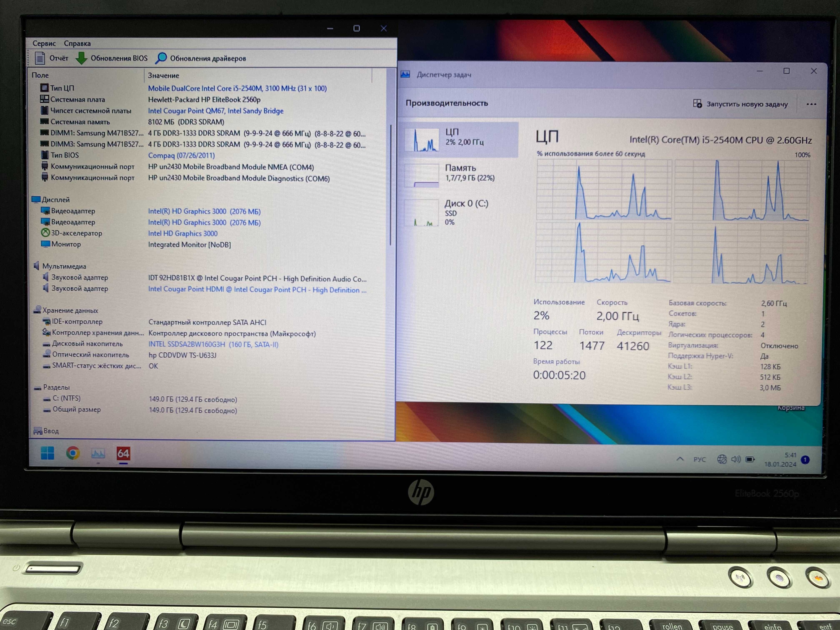This screenshot has height=630, width=840.
Task: Select the Тип ЦП row icon
Action: (x=44, y=88)
